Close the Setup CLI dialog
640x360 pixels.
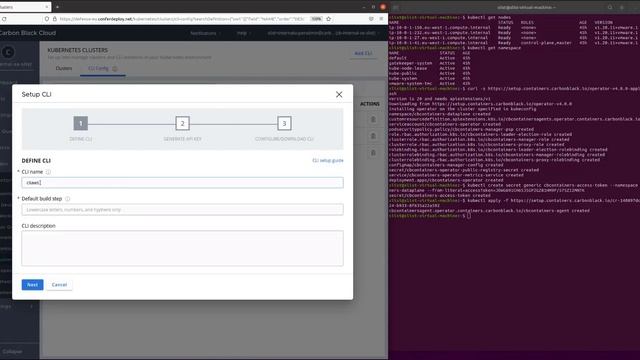tap(339, 94)
